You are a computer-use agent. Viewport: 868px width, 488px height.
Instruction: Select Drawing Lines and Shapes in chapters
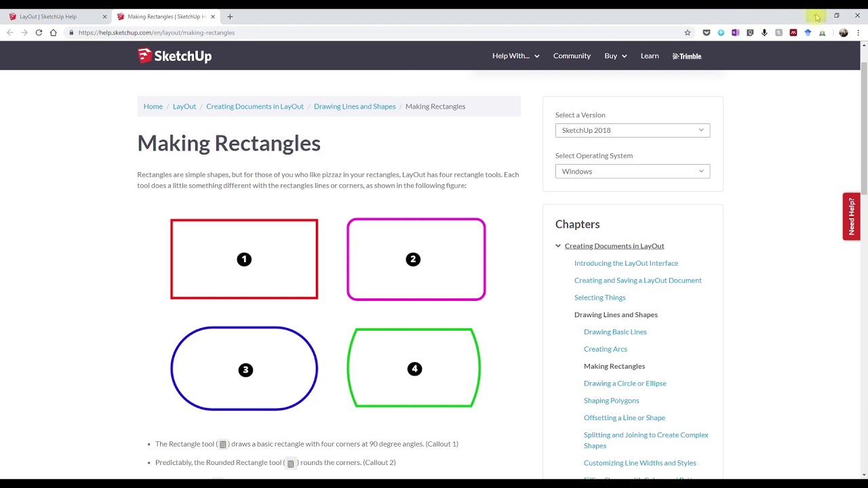pyautogui.click(x=616, y=314)
